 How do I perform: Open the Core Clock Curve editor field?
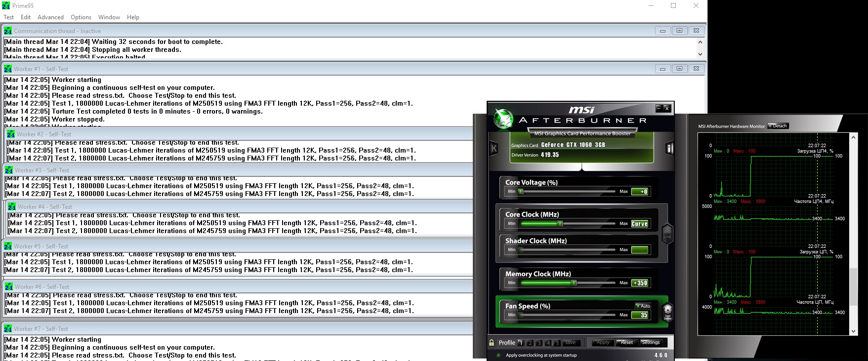pos(640,224)
